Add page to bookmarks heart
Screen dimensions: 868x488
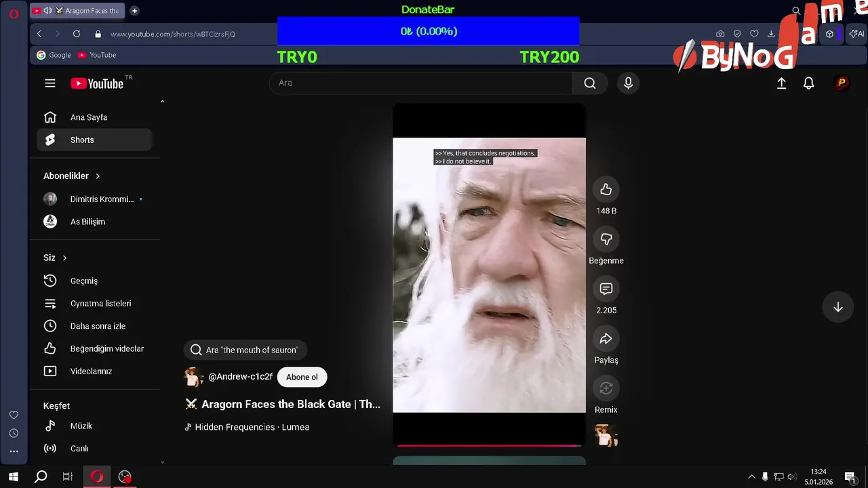click(x=754, y=34)
